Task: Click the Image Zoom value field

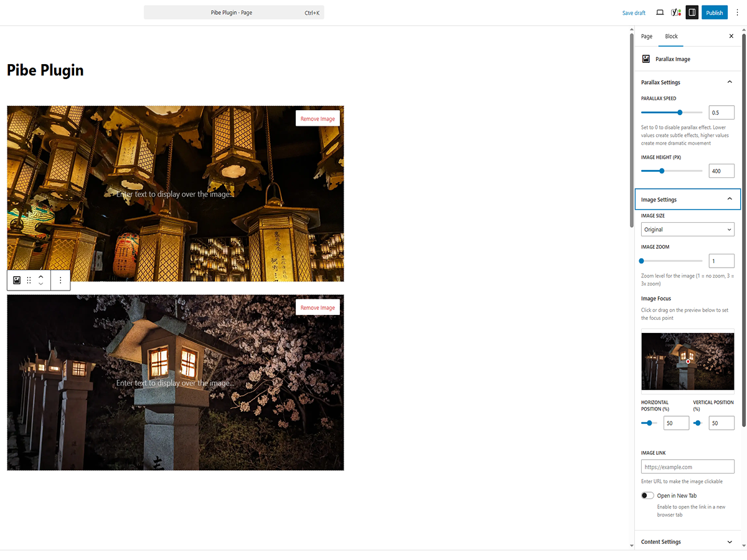Action: (x=721, y=261)
